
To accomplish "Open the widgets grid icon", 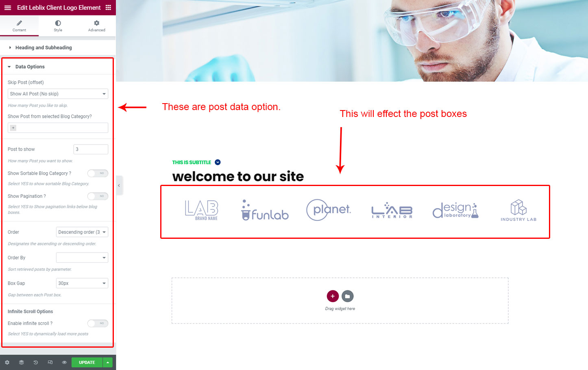I will [108, 8].
